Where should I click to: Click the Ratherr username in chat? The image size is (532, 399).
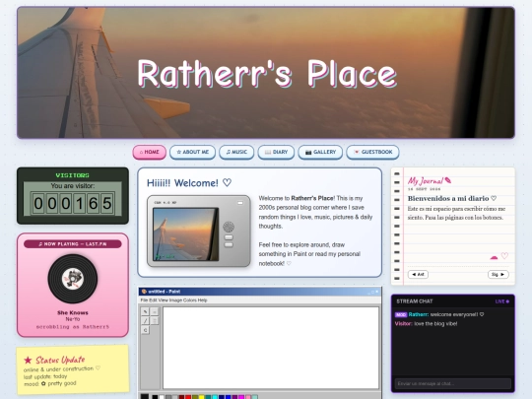(419, 314)
